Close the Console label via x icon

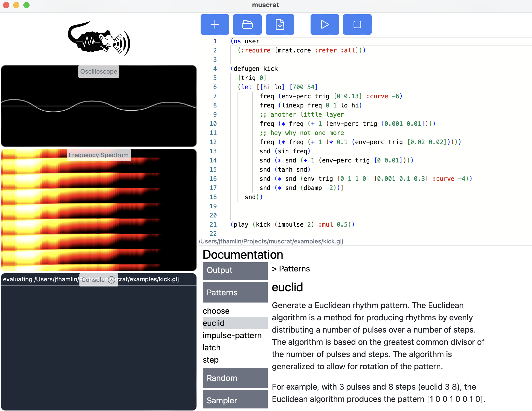[x=111, y=280]
